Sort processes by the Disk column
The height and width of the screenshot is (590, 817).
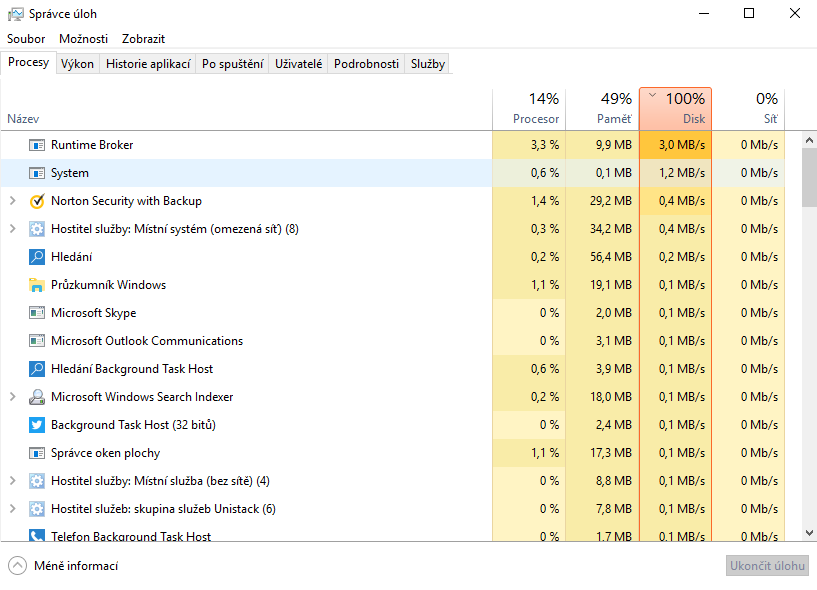point(675,108)
